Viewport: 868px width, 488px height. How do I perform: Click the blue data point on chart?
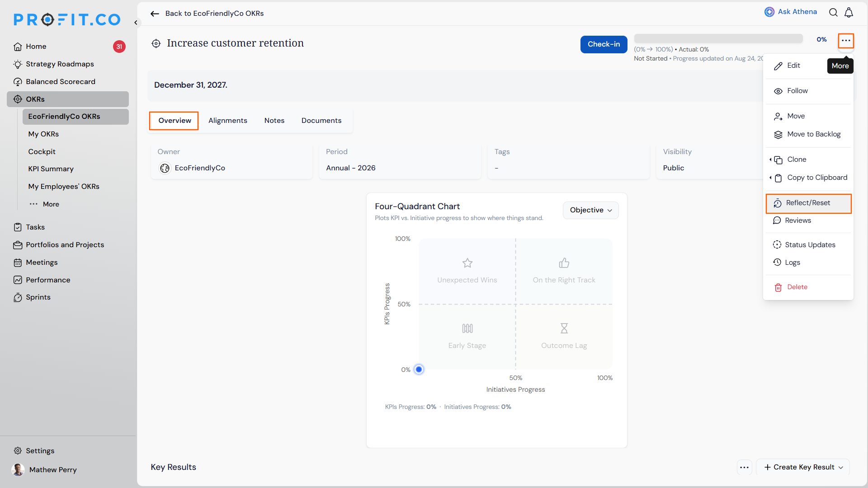419,370
